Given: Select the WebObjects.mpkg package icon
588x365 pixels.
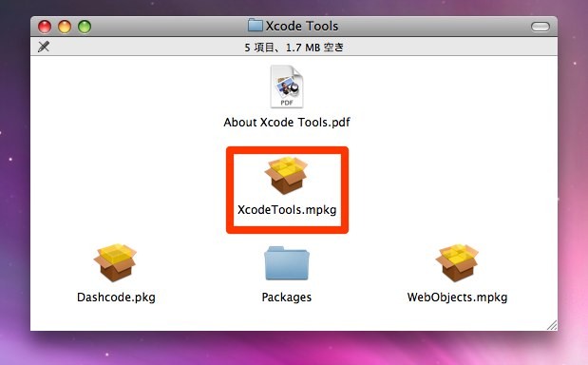Looking at the screenshot, I should pos(457,262).
